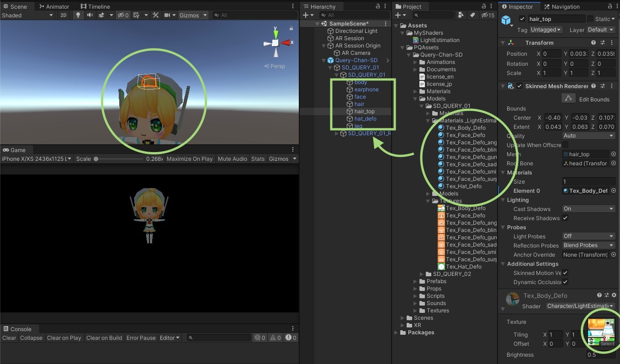Switch to the Navigation tab
The image size is (620, 364).
coord(562,6)
